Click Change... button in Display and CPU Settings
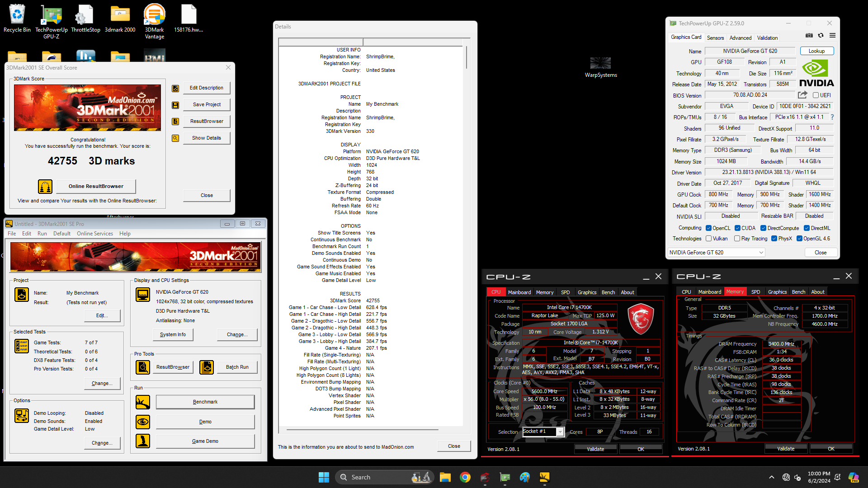The width and height of the screenshot is (868, 488). coord(237,334)
